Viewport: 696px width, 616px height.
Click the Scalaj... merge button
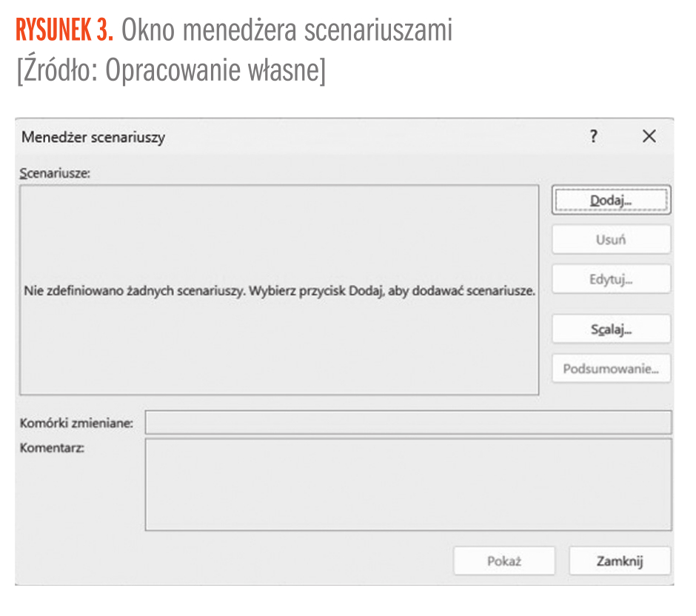[x=611, y=329]
